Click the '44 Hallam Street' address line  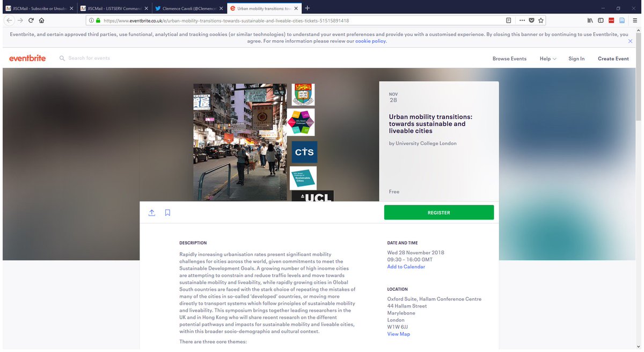(407, 306)
